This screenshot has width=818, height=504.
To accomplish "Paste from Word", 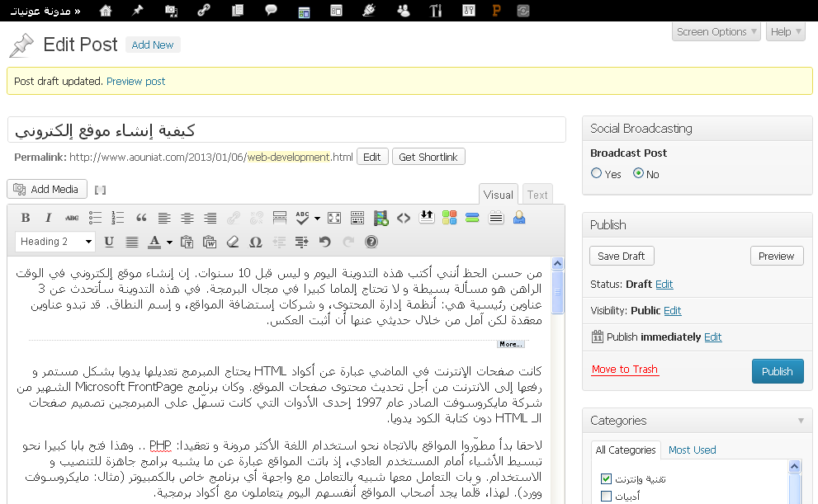I will point(210,242).
